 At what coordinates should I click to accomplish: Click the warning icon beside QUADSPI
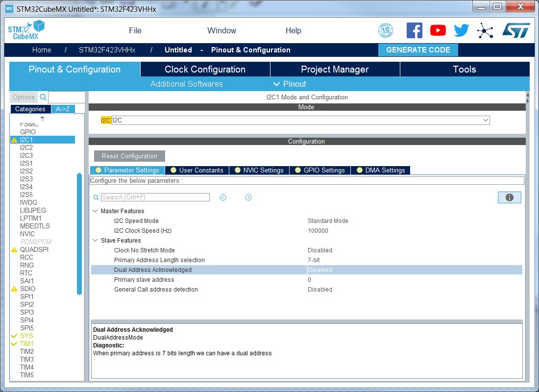14,249
